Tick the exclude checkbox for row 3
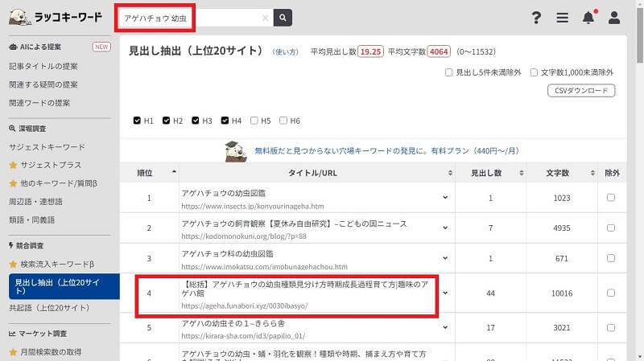644x361 pixels. pyautogui.click(x=611, y=259)
